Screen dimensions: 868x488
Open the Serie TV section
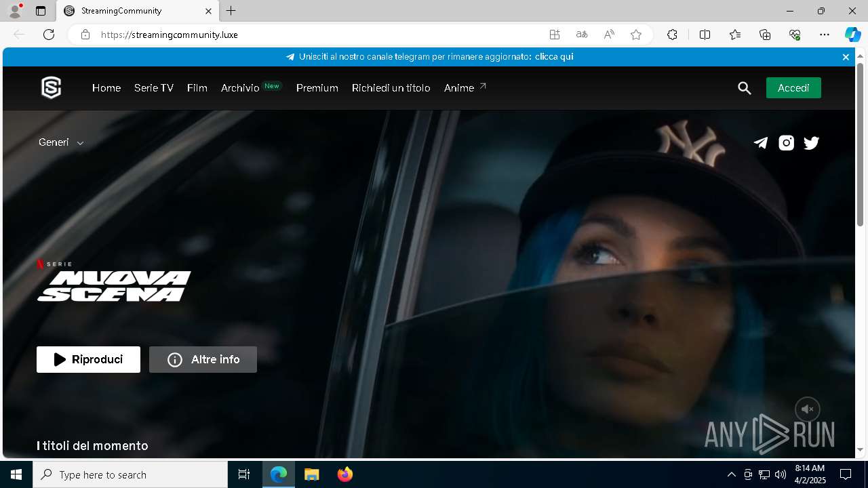coord(154,88)
